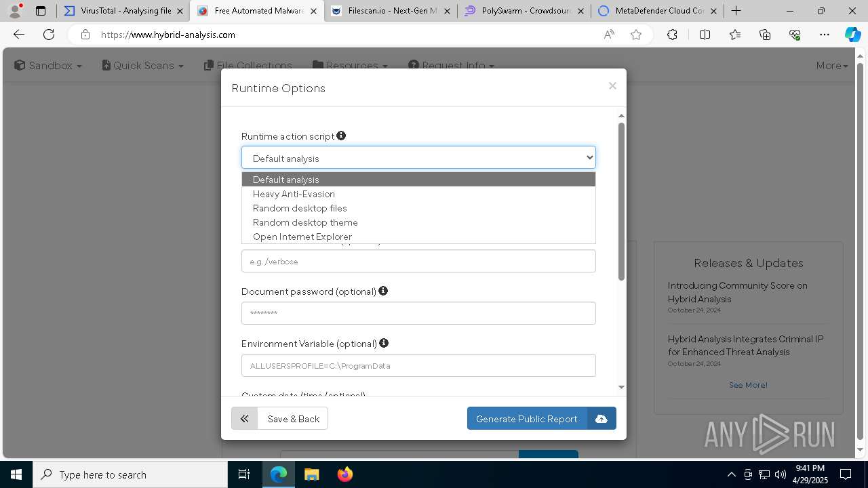The width and height of the screenshot is (868, 488).
Task: Expand the Sandbox menu
Action: coord(48,65)
